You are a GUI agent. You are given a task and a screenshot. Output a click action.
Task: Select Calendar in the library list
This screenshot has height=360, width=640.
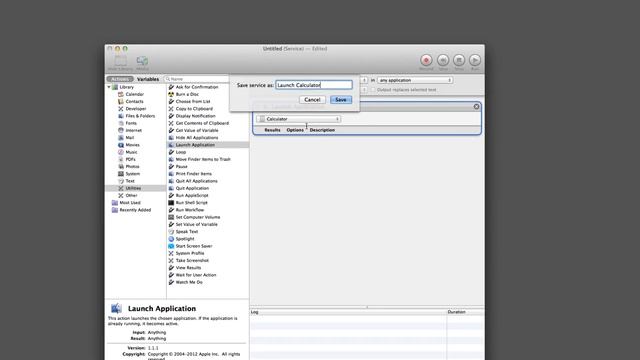coord(134,94)
